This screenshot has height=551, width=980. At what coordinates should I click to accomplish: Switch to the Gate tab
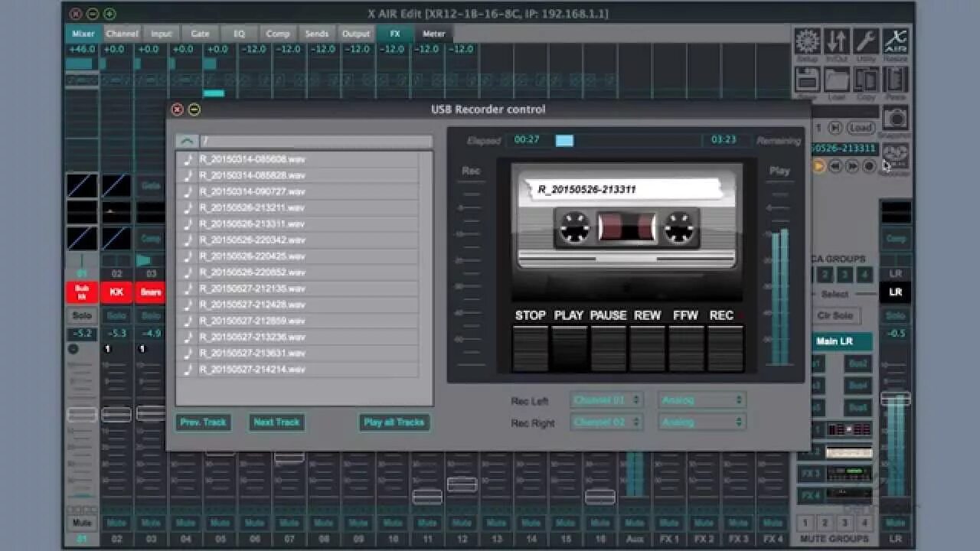[200, 34]
